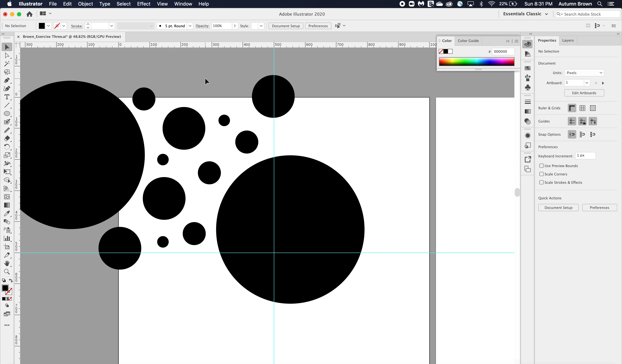Screen dimensions: 622x364
Task: Select the Ellipse tool
Action: 7,113
